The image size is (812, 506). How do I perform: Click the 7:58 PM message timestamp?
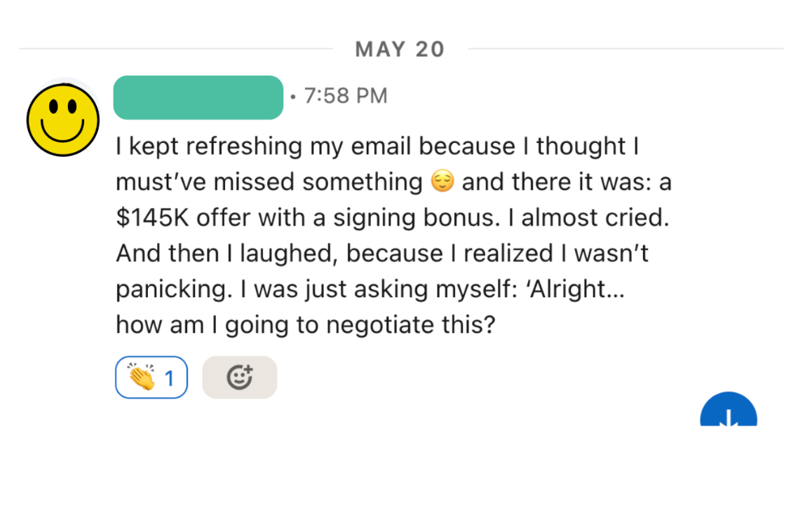pyautogui.click(x=345, y=96)
